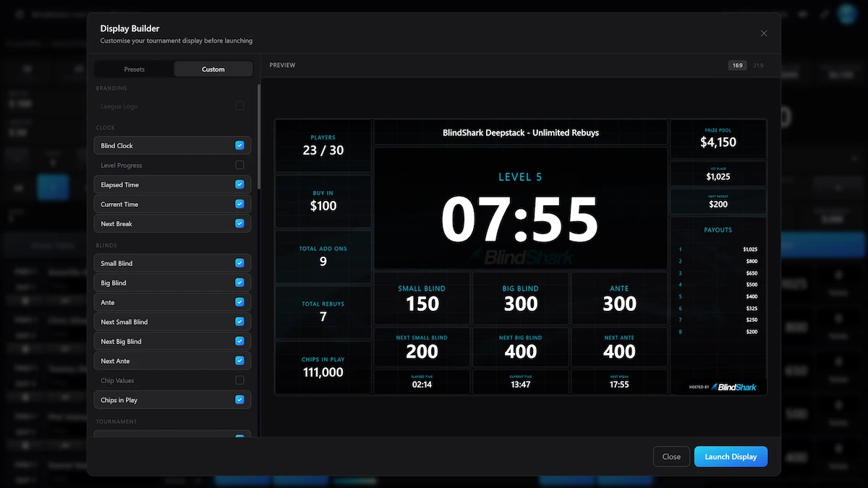Toggle the Next Break checkbox

pyautogui.click(x=239, y=223)
